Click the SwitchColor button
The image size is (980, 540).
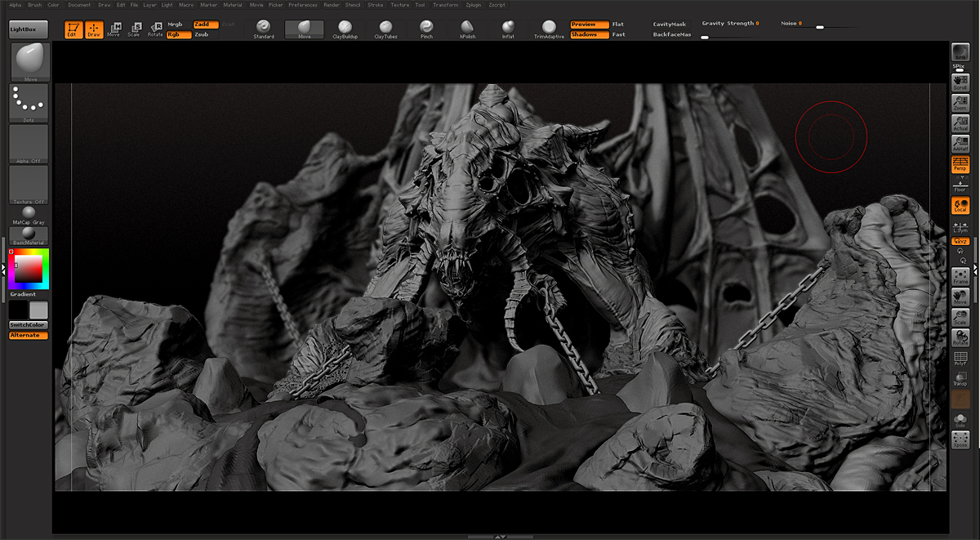(x=29, y=325)
